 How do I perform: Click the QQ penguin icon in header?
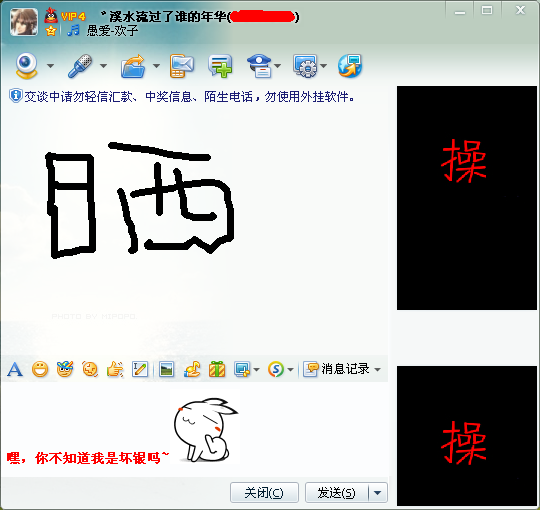click(x=51, y=15)
